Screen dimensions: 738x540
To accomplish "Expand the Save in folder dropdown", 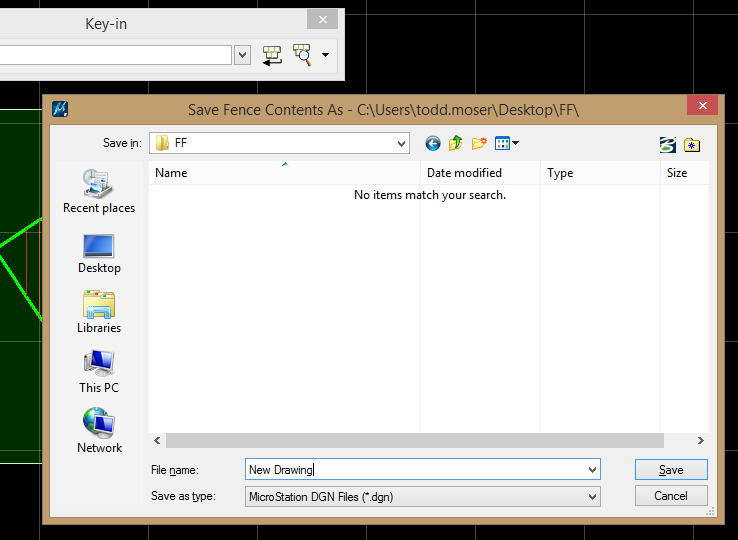I will click(x=401, y=144).
